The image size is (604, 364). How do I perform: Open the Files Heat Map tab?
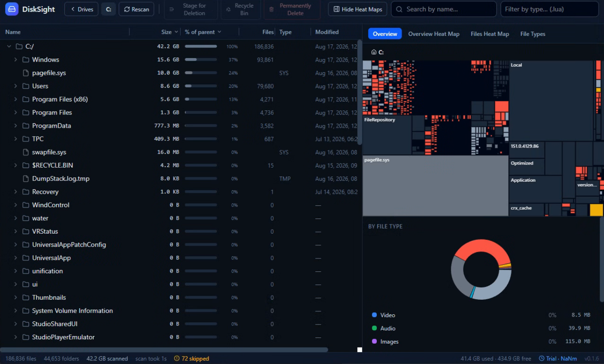pos(490,34)
